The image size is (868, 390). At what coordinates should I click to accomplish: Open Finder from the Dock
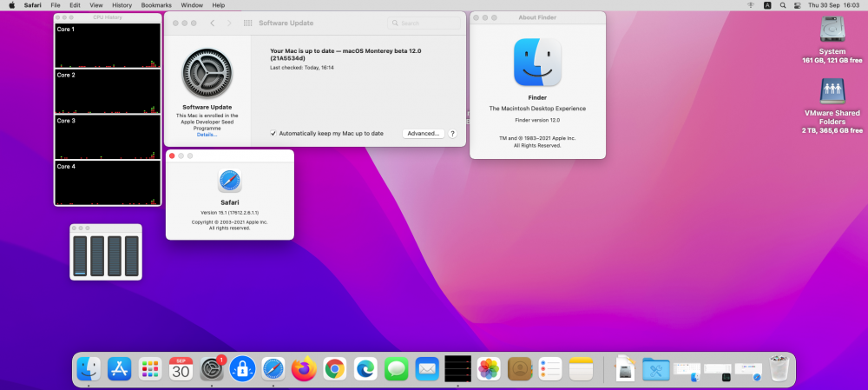tap(89, 368)
